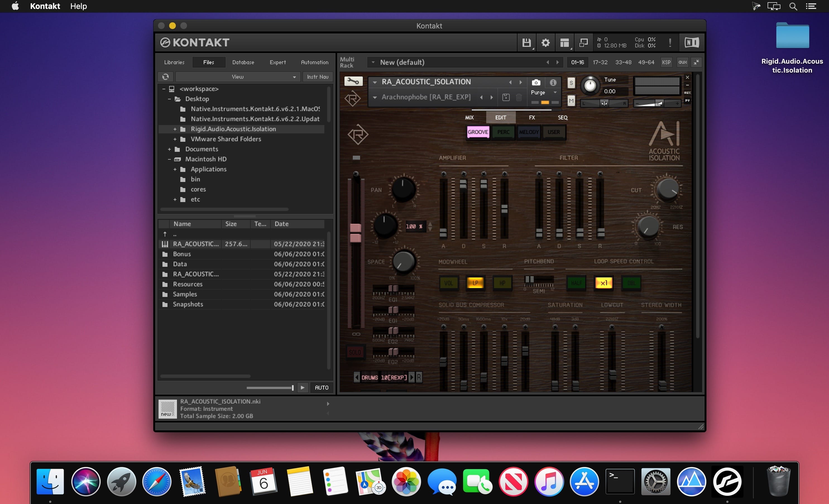Screen dimensions: 829x504
Task: Expand the Rigid.Audio.Acoustic.Isolation tree folder
Action: click(175, 129)
